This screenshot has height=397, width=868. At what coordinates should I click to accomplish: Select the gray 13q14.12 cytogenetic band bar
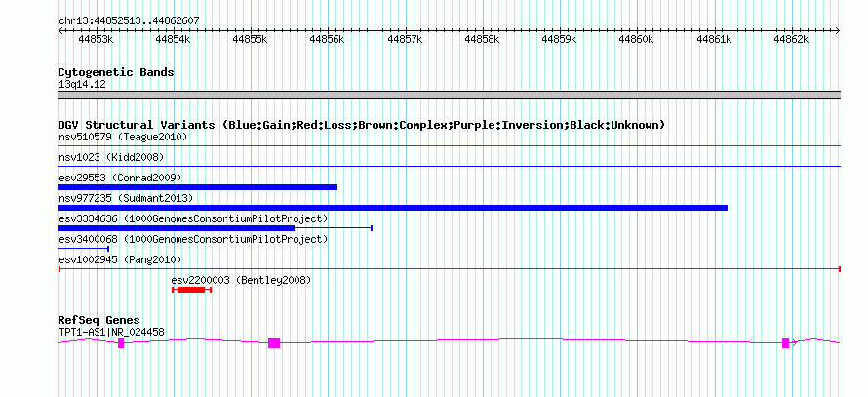(449, 95)
